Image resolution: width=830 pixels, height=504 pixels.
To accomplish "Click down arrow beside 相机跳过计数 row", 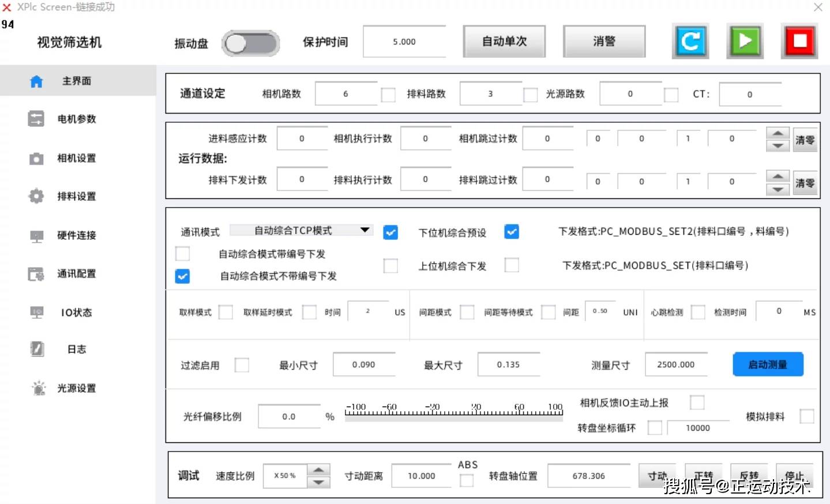I will click(778, 146).
